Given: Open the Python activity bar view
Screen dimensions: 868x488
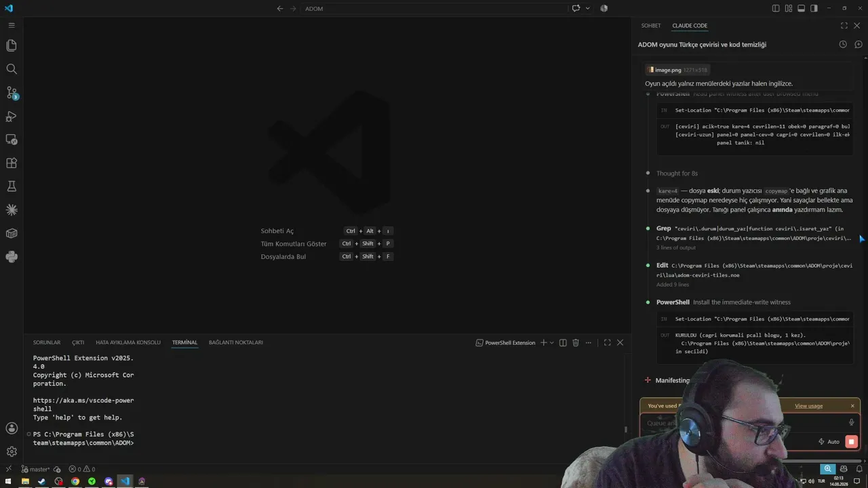Looking at the screenshot, I should pos(12,257).
